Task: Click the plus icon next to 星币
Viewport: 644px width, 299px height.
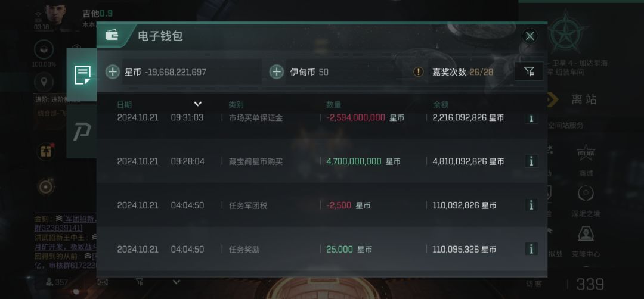Action: (113, 72)
